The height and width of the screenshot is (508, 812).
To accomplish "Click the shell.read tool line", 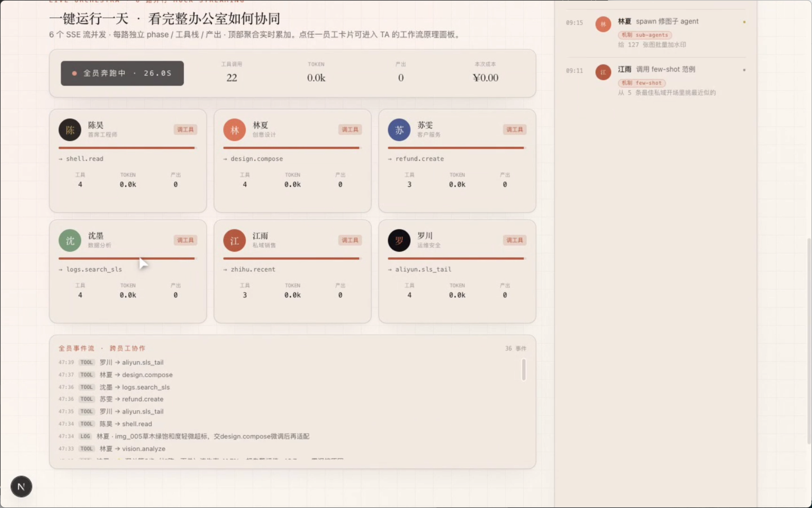I will click(81, 159).
